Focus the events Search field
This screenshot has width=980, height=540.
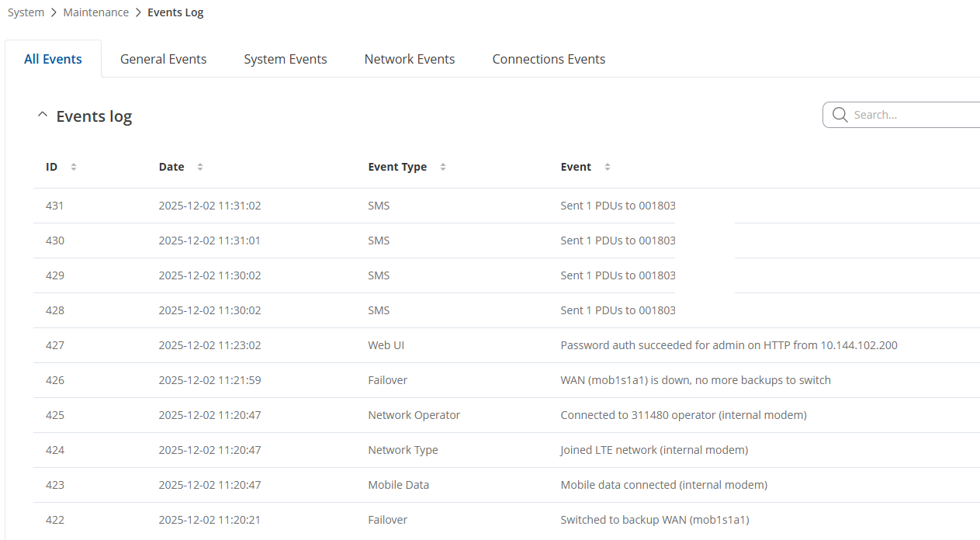click(x=908, y=115)
